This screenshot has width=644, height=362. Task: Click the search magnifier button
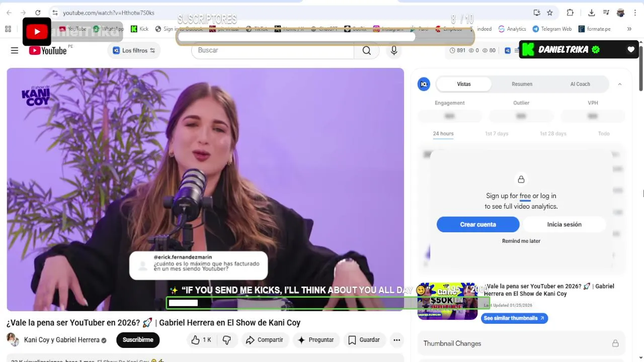[366, 50]
